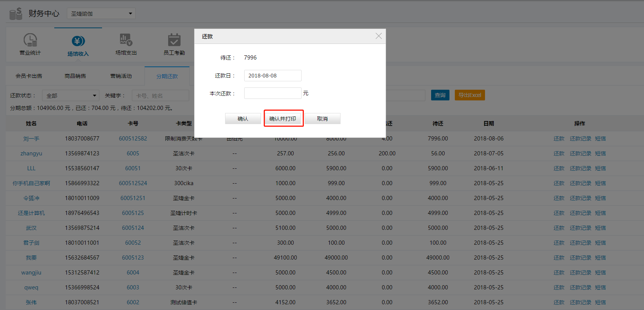Click 还款记录 in the wangjiu row
Image resolution: width=644 pixels, height=310 pixels.
click(581, 273)
